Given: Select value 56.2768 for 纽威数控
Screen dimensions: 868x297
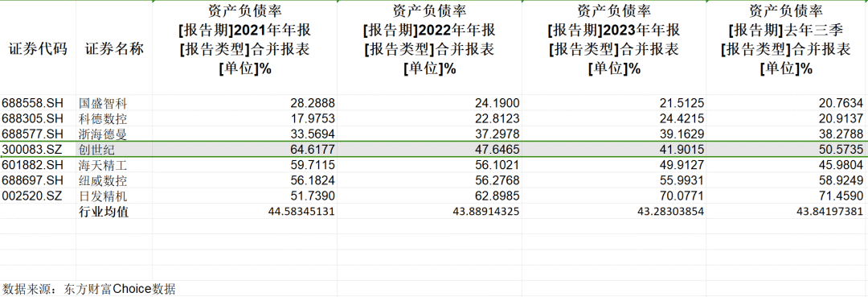Looking at the screenshot, I should [429, 180].
